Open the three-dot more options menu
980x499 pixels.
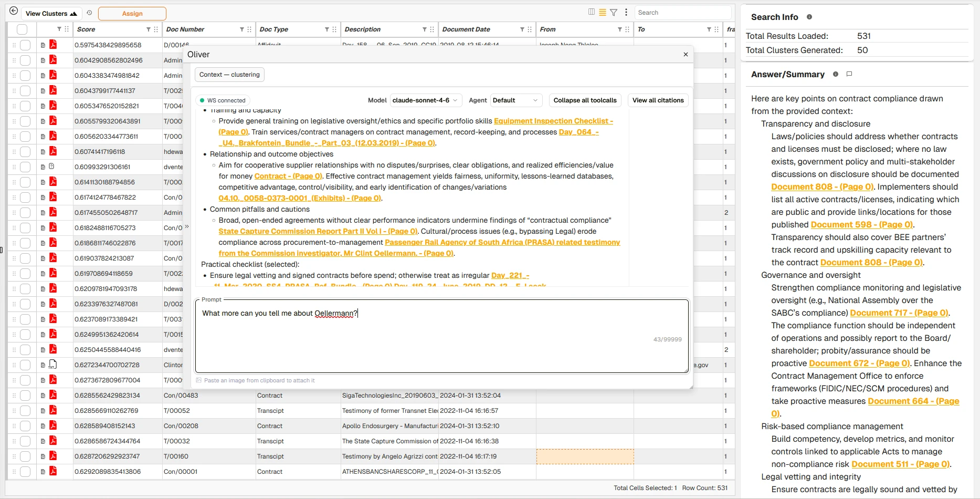tap(626, 12)
